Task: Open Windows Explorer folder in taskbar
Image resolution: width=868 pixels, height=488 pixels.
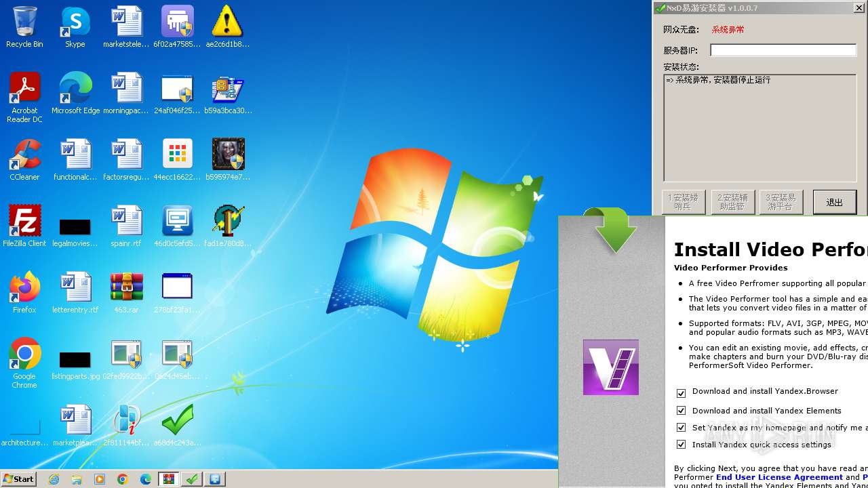Action: click(77, 479)
